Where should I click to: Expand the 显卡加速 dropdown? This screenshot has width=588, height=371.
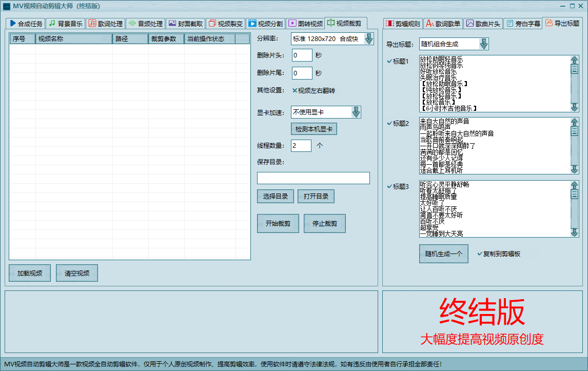point(356,112)
